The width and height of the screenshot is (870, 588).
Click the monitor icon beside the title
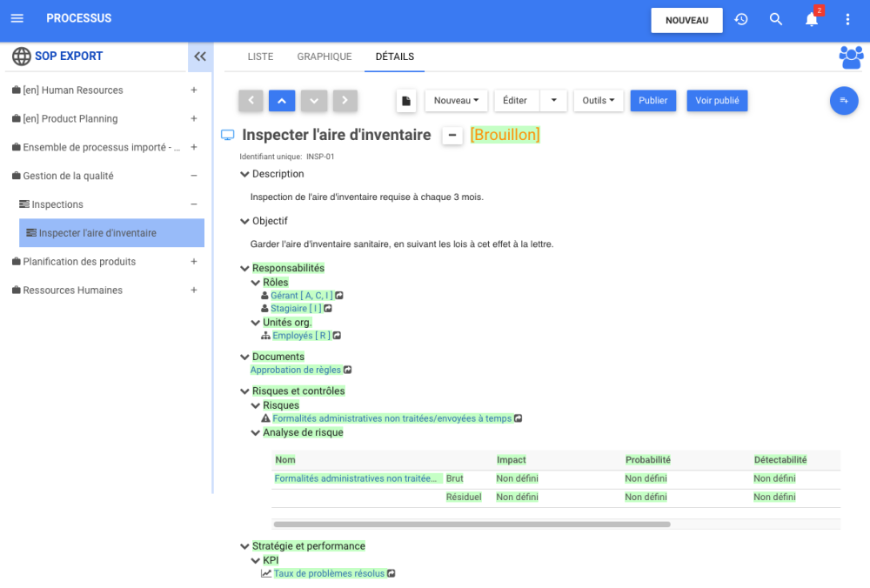227,135
